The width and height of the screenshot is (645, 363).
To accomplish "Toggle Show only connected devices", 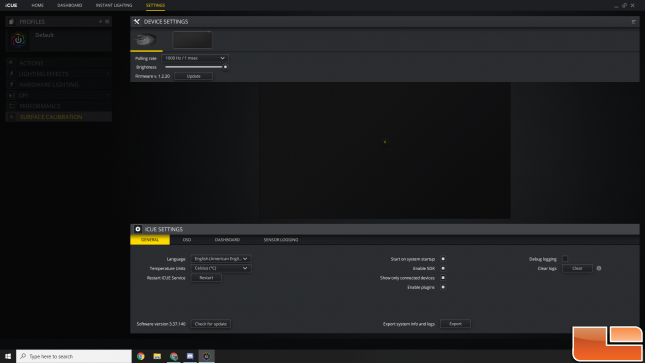I will pos(443,278).
